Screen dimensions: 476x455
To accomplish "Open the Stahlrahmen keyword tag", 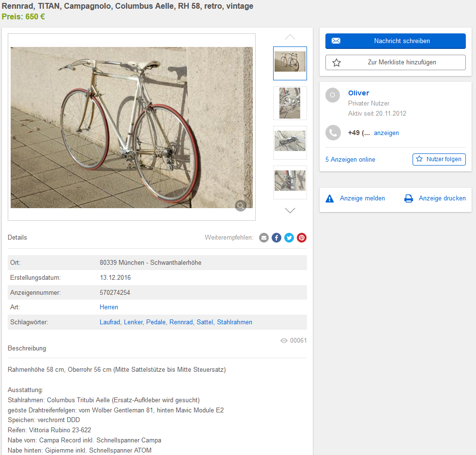I will click(x=234, y=322).
